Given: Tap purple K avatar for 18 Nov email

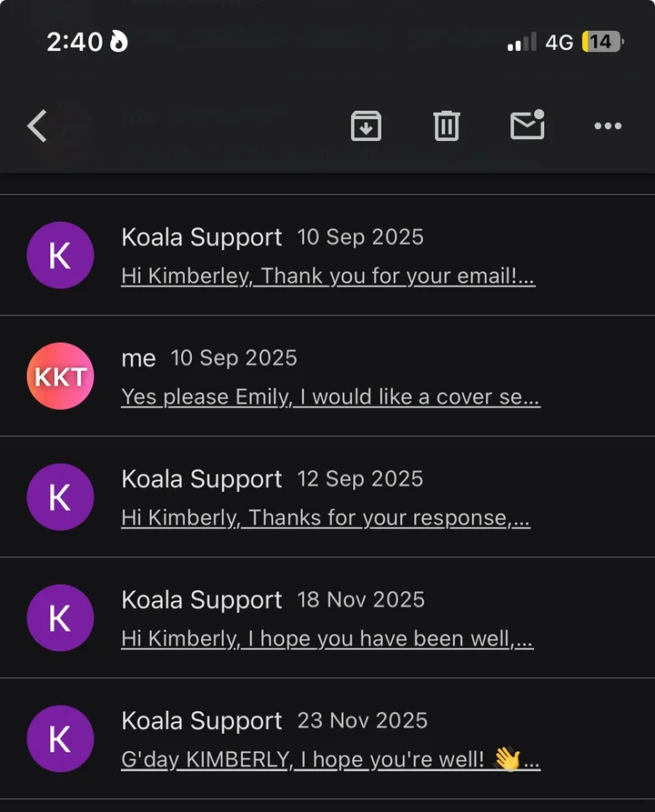Looking at the screenshot, I should pos(60,618).
